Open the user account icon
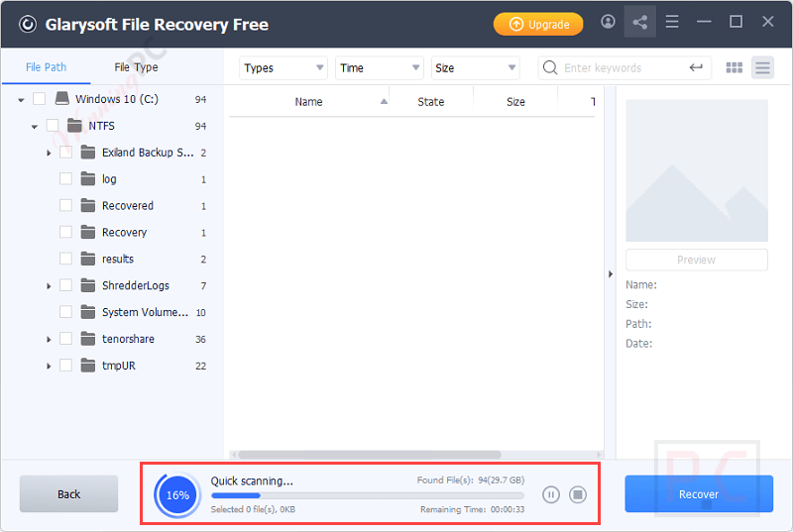 (608, 22)
